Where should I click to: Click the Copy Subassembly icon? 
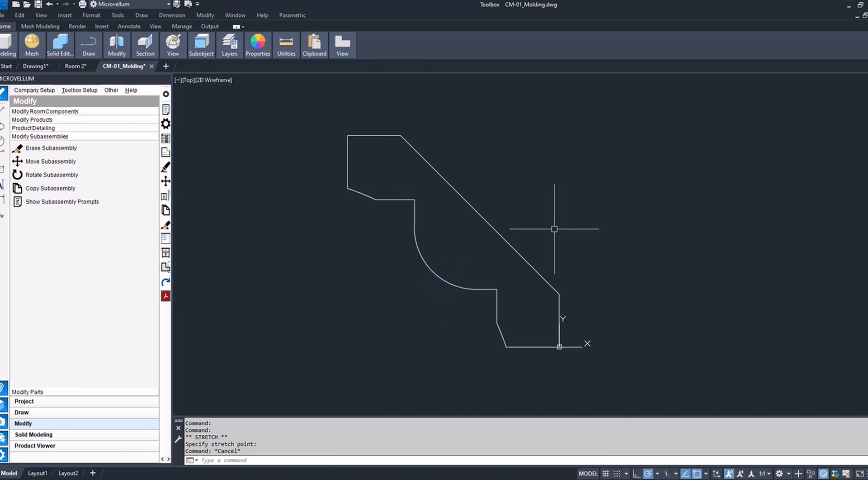click(x=17, y=188)
